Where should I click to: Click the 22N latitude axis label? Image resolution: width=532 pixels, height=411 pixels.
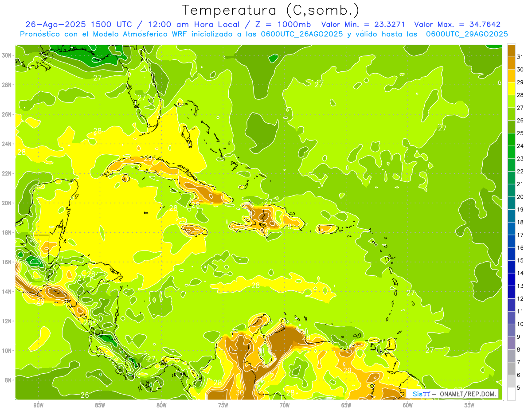(7, 173)
